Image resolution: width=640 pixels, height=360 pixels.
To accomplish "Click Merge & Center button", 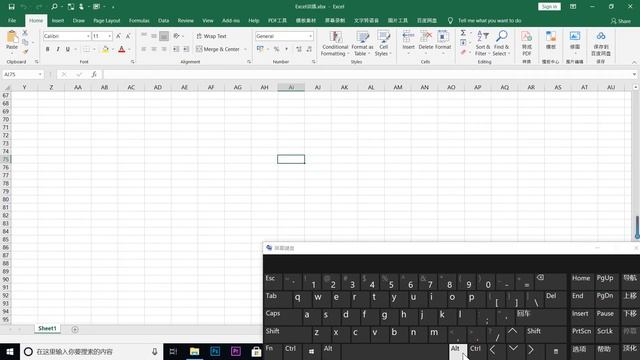I will click(x=218, y=49).
